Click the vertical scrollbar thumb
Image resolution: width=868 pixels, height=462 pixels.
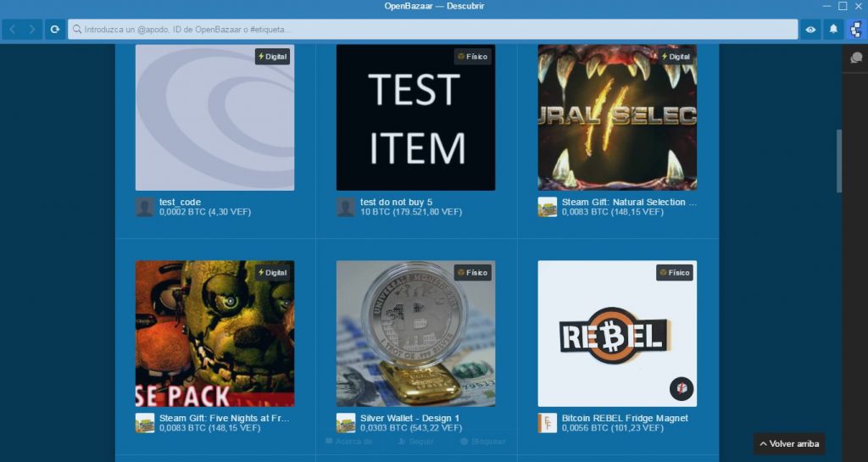[x=839, y=161]
